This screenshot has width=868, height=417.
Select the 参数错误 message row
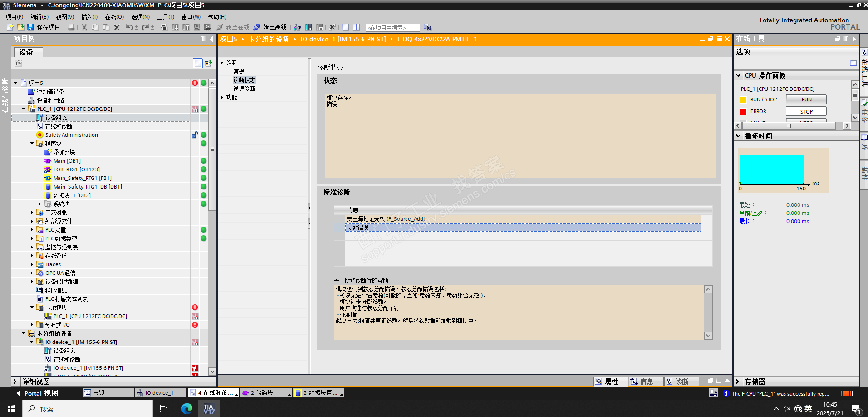pyautogui.click(x=523, y=228)
